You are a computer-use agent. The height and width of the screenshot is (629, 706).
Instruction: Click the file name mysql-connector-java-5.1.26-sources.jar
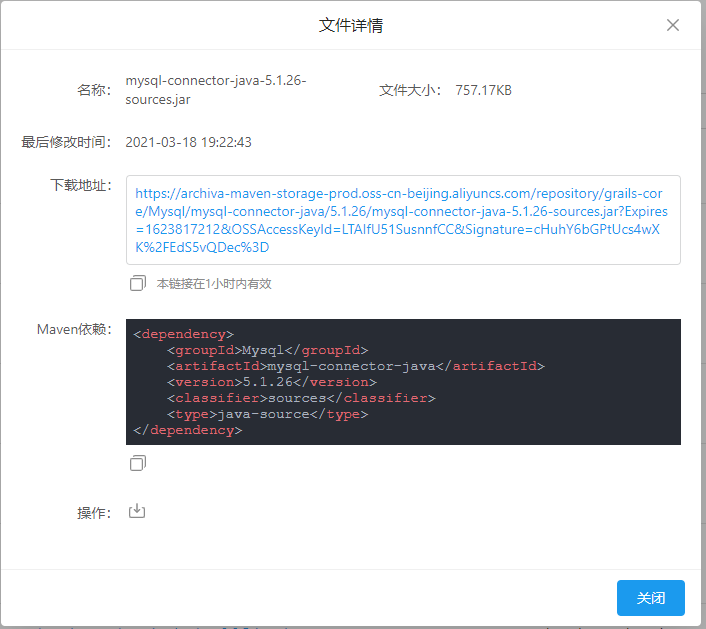pos(215,90)
